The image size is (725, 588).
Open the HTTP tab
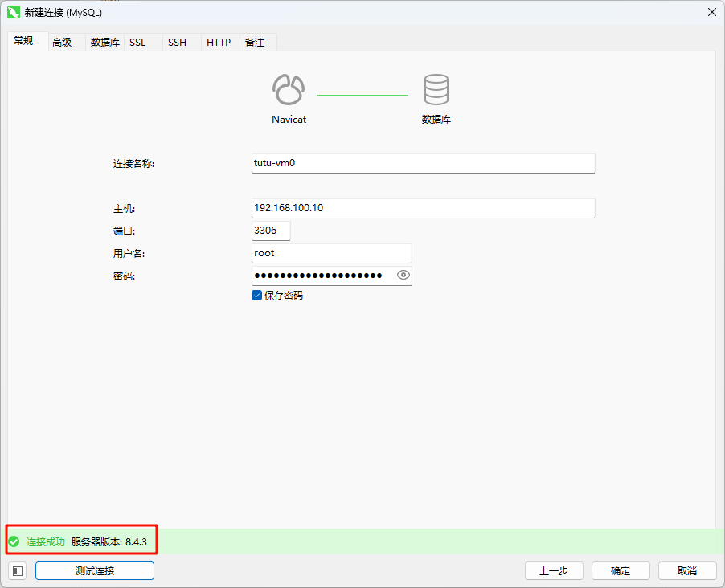click(x=218, y=41)
